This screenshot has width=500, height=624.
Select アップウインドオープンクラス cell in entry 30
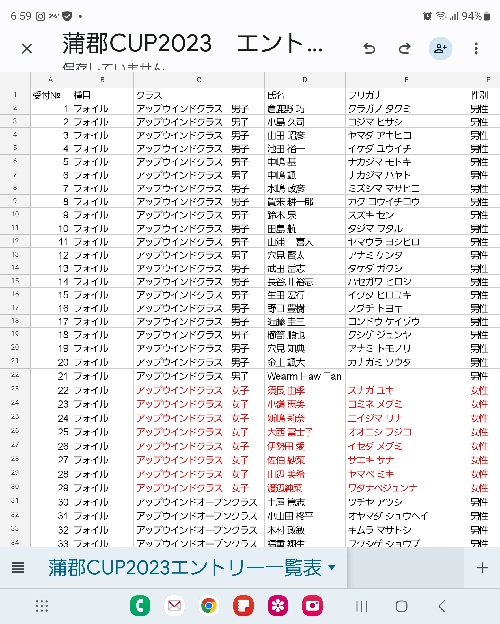pos(199,502)
